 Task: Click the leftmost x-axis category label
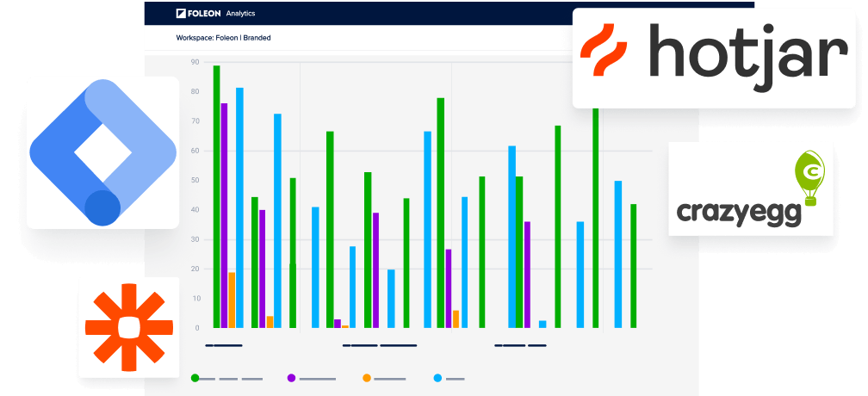click(224, 345)
